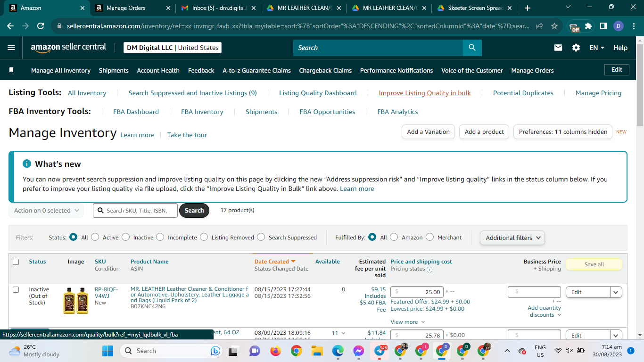Expand Add quantity discounts for MR. LEATHER
The image size is (644, 362).
[x=545, y=312]
